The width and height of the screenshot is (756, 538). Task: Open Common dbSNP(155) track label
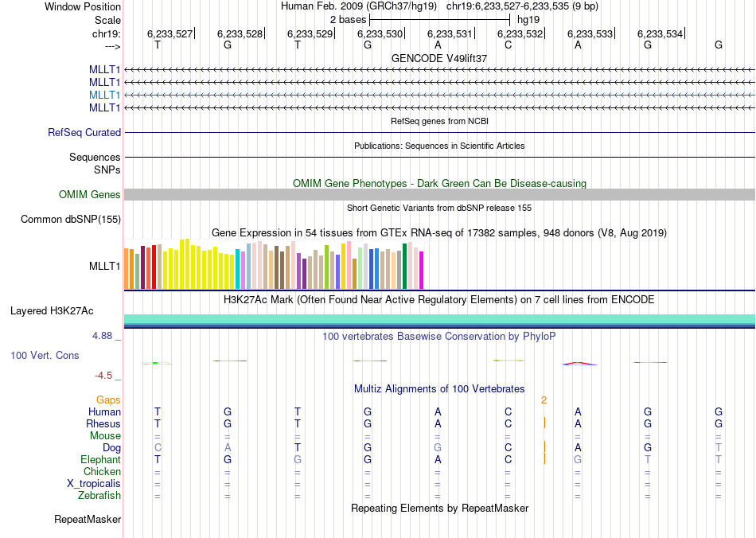pyautogui.click(x=71, y=220)
